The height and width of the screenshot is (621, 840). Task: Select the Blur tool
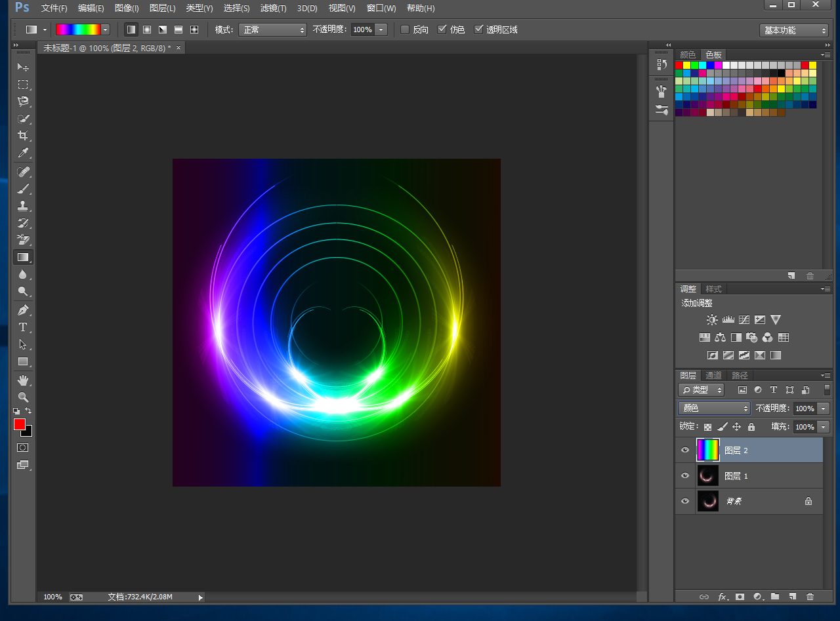(23, 274)
